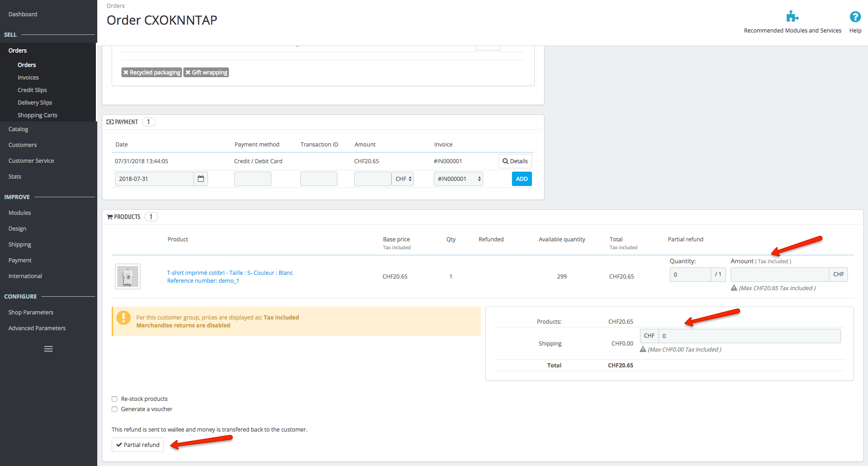Click the Partial refund button
The image size is (868, 466).
[137, 445]
